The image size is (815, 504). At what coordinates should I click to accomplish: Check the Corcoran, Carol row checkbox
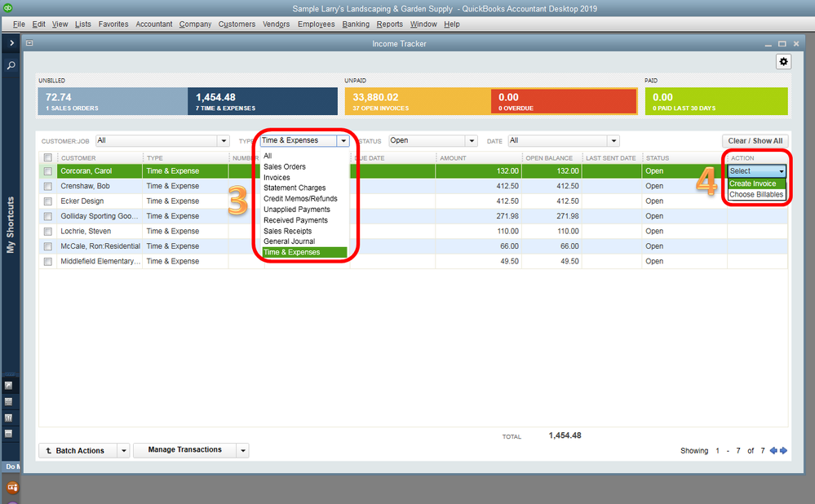coord(48,171)
